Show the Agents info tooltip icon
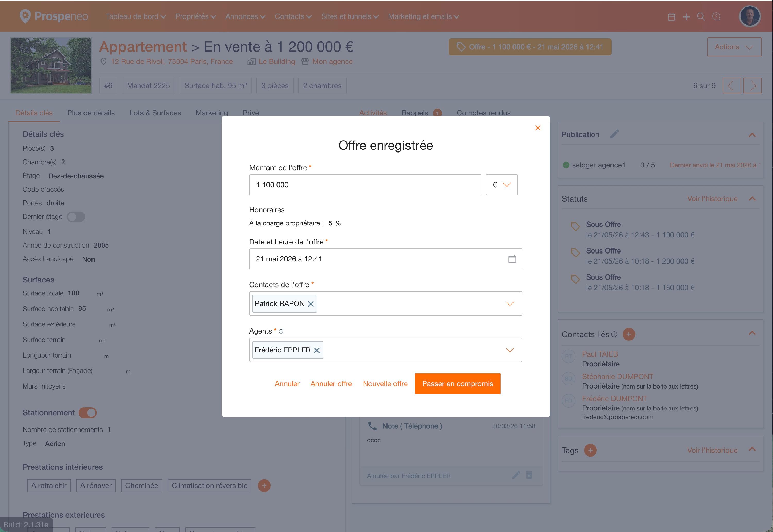Viewport: 773px width, 532px height. click(x=281, y=331)
